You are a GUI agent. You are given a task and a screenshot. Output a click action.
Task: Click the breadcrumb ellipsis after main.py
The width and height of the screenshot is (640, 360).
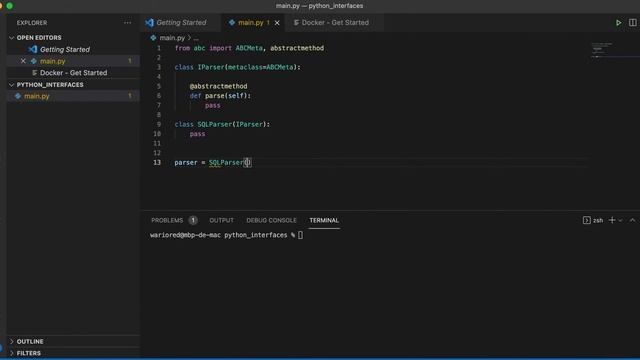[196, 38]
